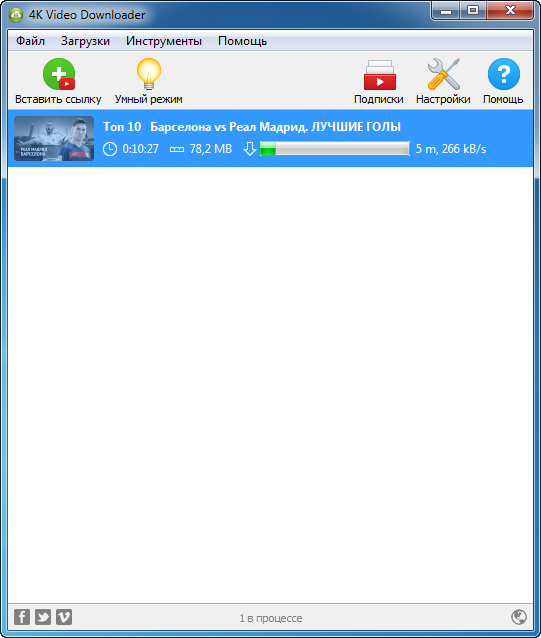Viewport: 541px width, 638px height.
Task: Click the download arrow icon beside progress bar
Action: point(249,149)
